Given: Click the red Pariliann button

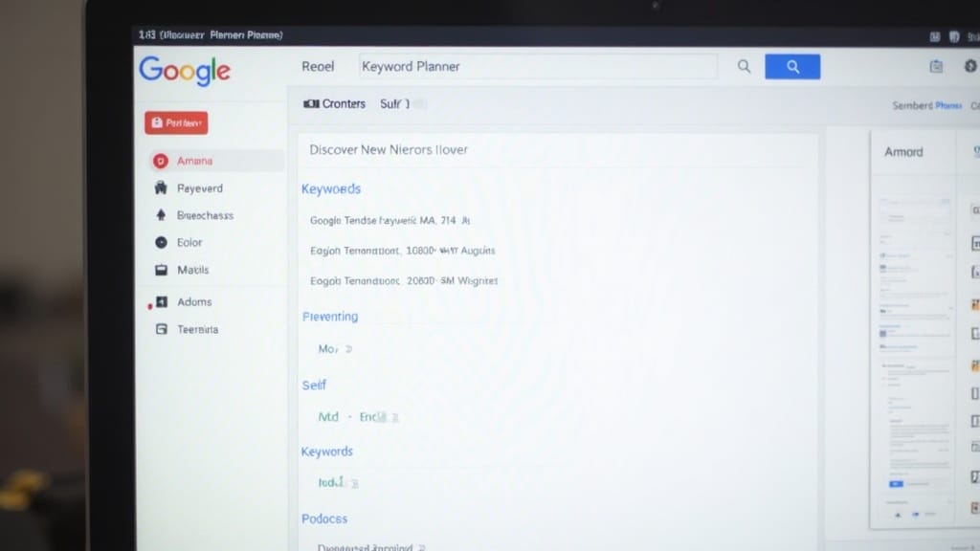Looking at the screenshot, I should [176, 123].
